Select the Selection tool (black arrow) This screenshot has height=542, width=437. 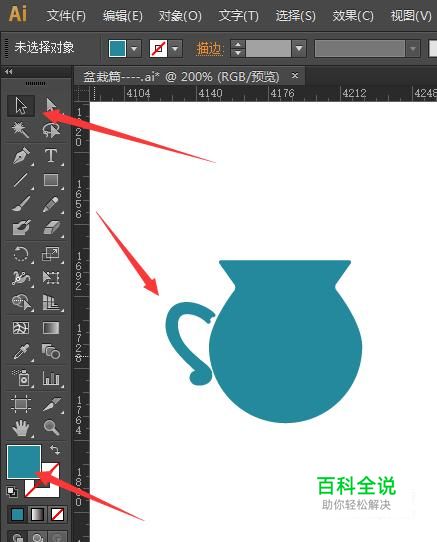pos(21,105)
